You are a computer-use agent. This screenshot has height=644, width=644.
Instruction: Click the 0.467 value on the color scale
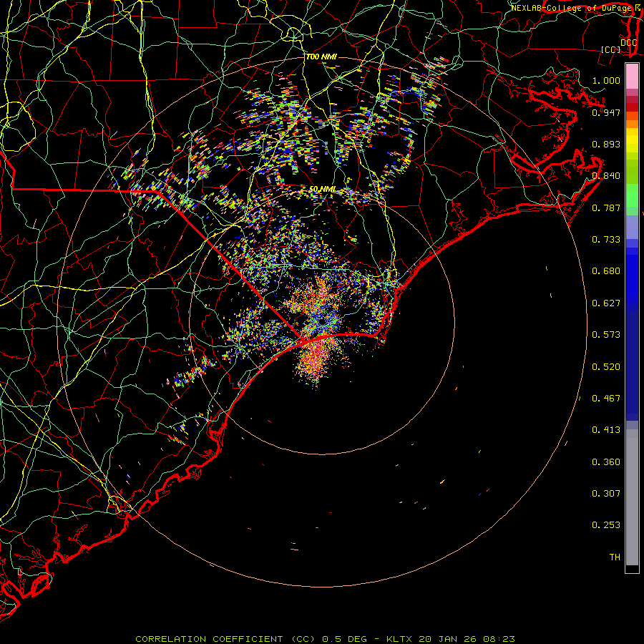[x=606, y=399]
